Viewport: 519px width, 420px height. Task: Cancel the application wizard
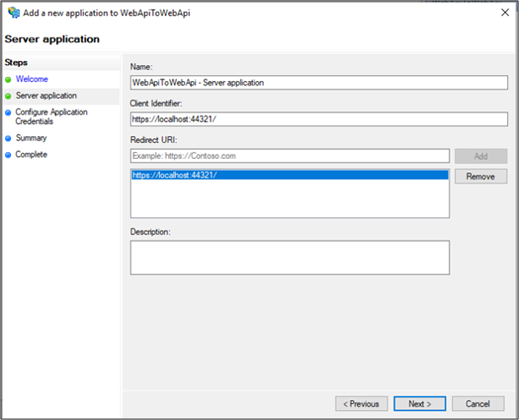click(x=477, y=403)
